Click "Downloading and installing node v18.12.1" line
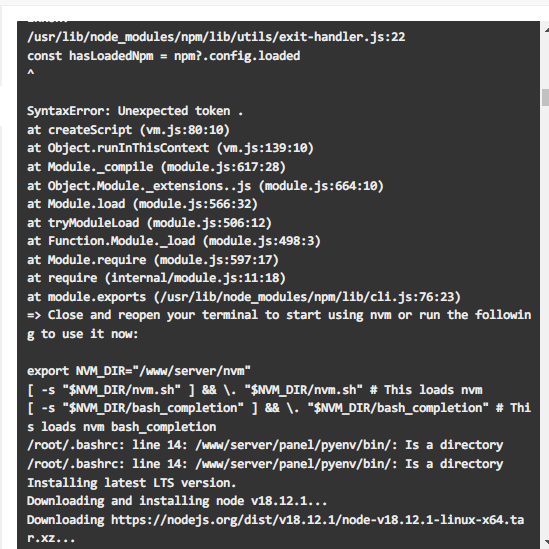 [x=177, y=501]
